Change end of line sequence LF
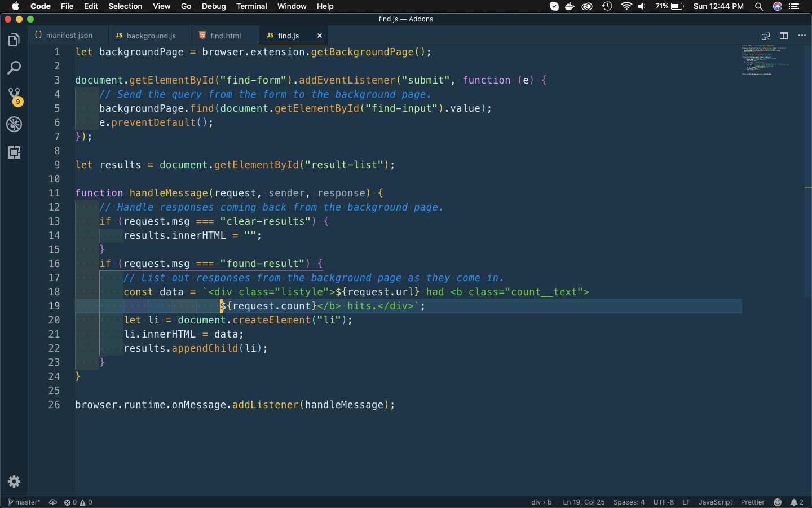This screenshot has width=812, height=508. (686, 502)
